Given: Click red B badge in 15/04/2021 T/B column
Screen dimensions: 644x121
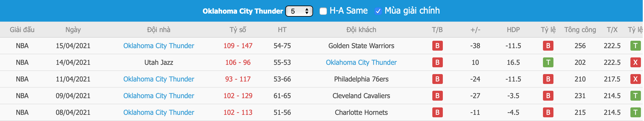Looking at the screenshot, I should (x=437, y=46).
